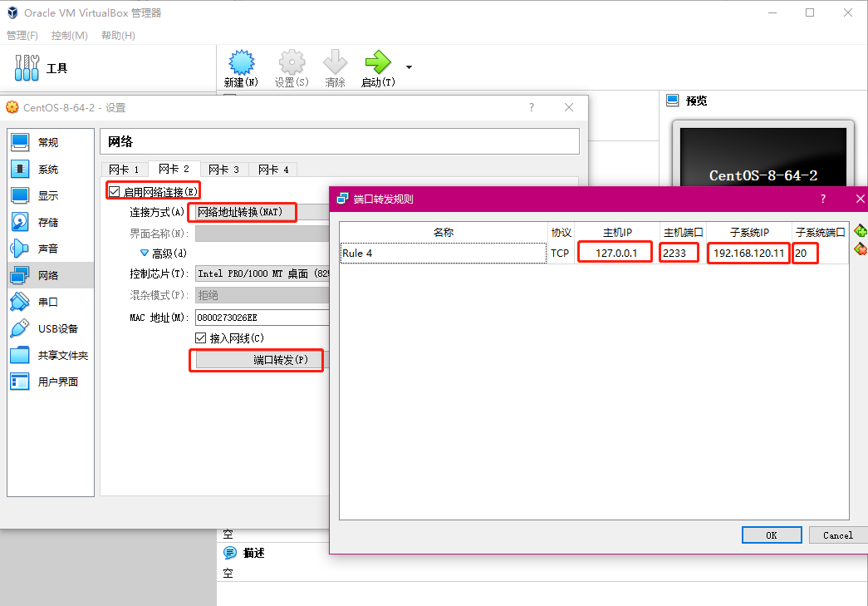Toggle Enable Network Adapter (启用网络连接) checkbox
The width and height of the screenshot is (868, 606).
115,192
